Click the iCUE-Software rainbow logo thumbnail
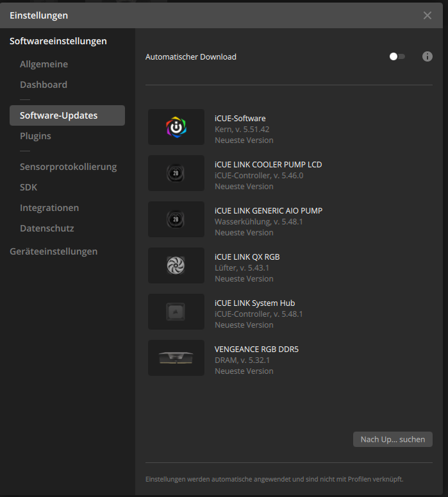This screenshot has height=497, width=448. click(176, 127)
